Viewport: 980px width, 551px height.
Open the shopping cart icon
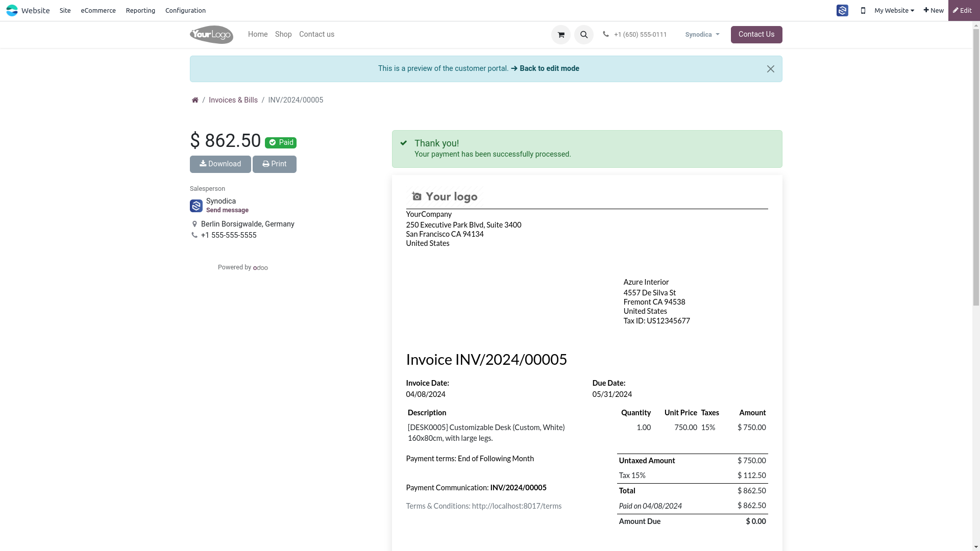560,35
